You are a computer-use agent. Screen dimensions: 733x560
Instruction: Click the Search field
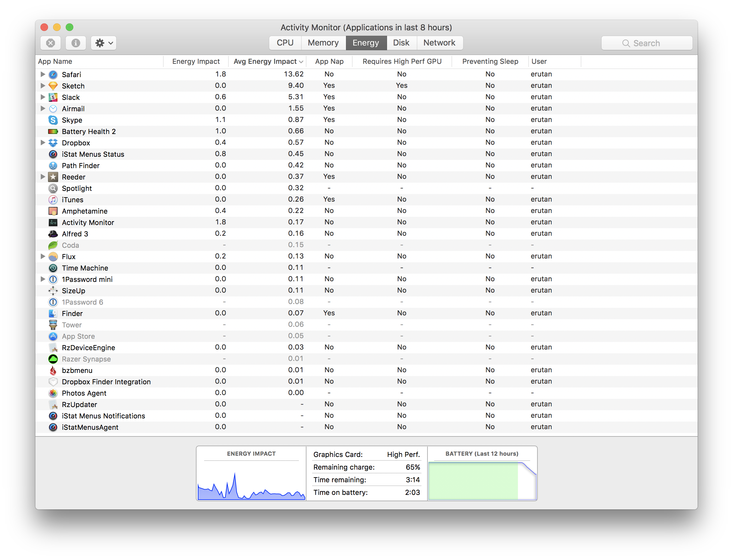646,43
